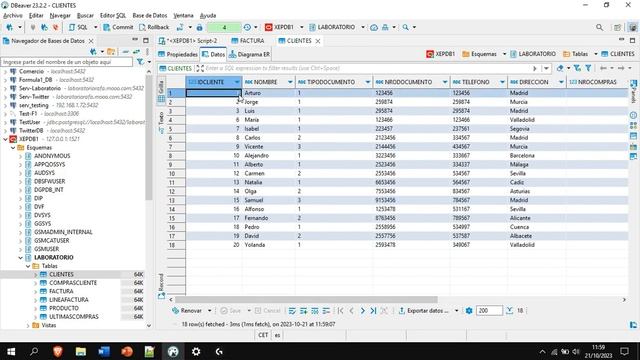Viewport: 640px width, 360px height.
Task: Open IDCLIENTE column filter dropdown
Action: [237, 82]
